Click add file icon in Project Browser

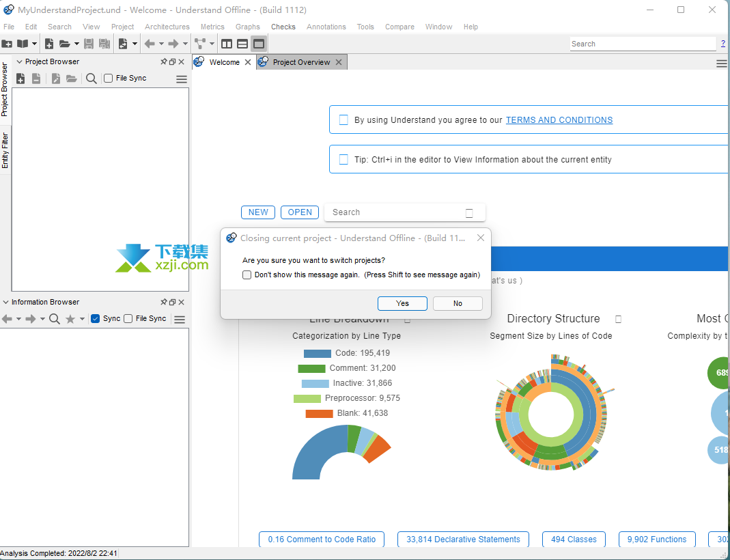click(20, 79)
